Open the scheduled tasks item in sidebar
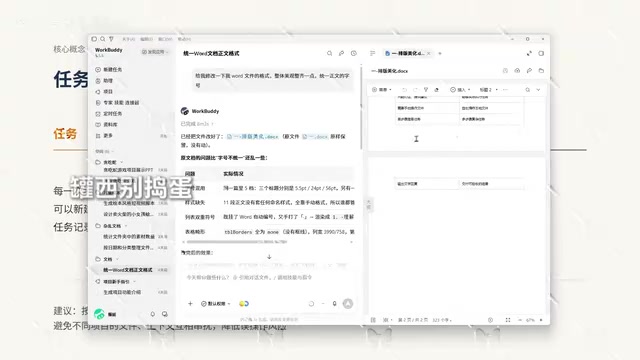 109,113
